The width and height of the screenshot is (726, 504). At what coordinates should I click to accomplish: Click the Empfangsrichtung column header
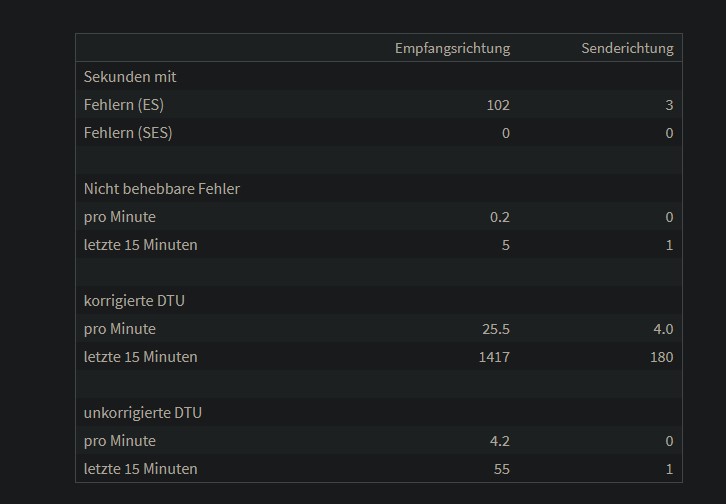click(452, 48)
